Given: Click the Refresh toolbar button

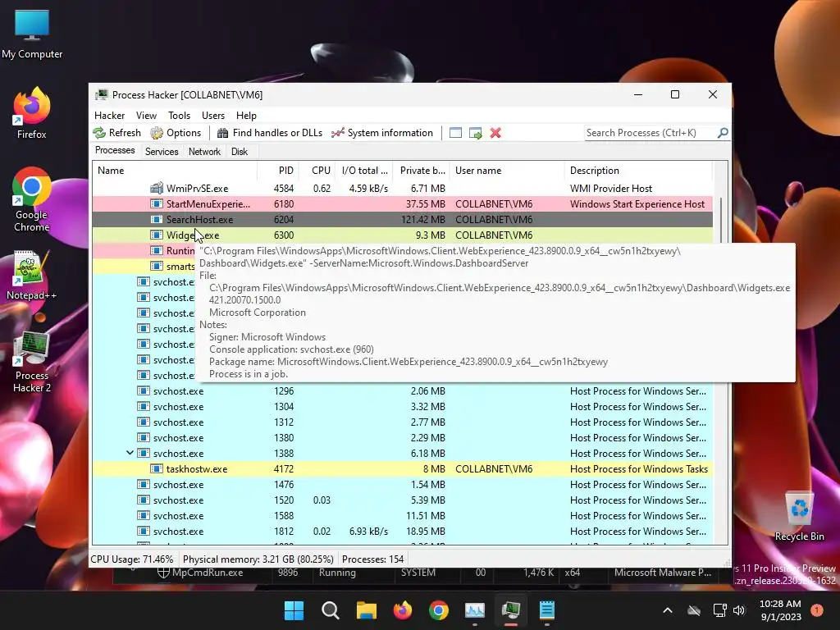Looking at the screenshot, I should (116, 133).
